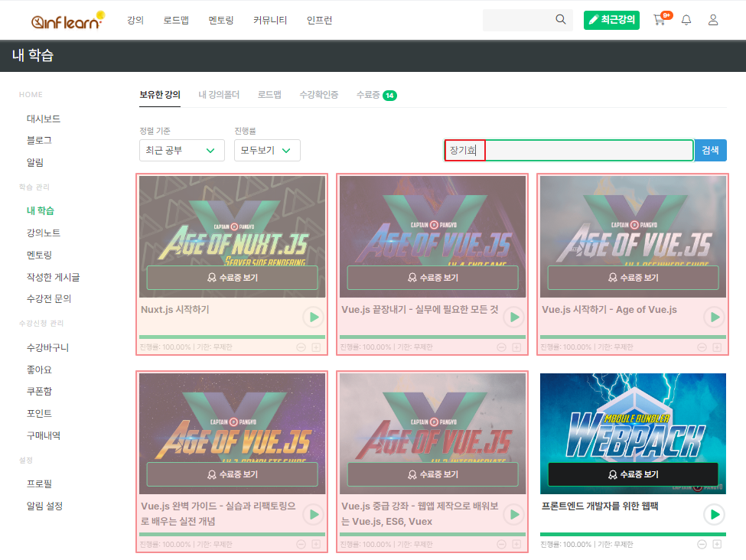
Task: View certificate for Vue.js 중급 강좌
Action: (432, 474)
